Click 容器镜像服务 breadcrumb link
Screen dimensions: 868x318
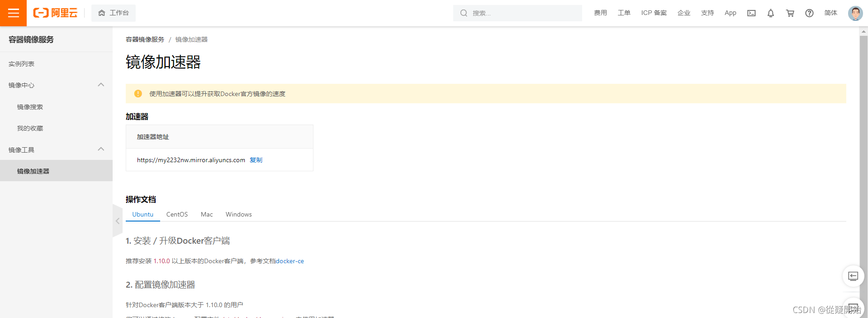click(145, 39)
